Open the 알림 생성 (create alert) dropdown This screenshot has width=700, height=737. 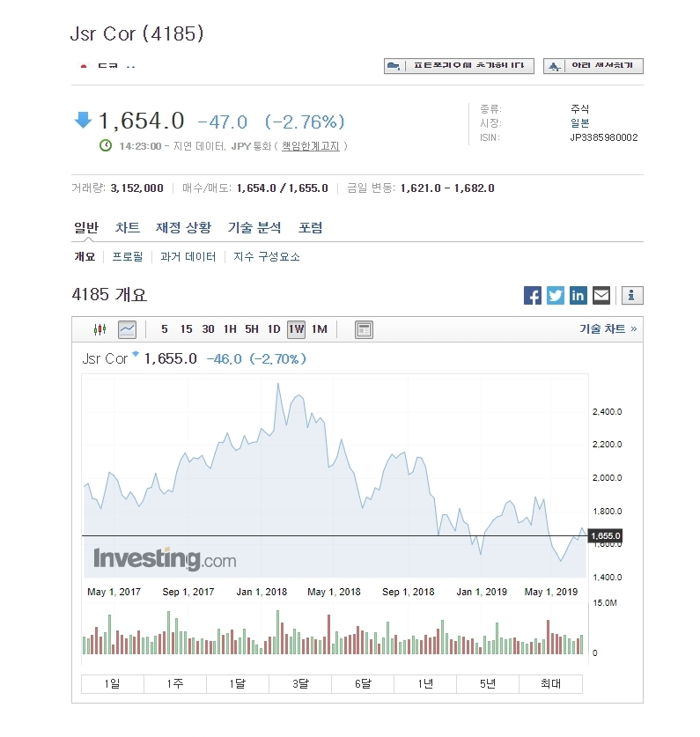(x=593, y=66)
